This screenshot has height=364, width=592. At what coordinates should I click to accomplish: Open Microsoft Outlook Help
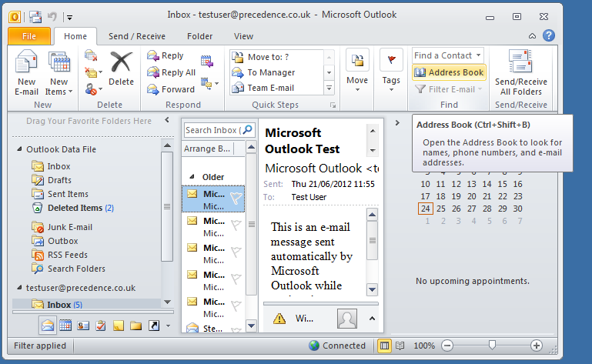pyautogui.click(x=549, y=35)
